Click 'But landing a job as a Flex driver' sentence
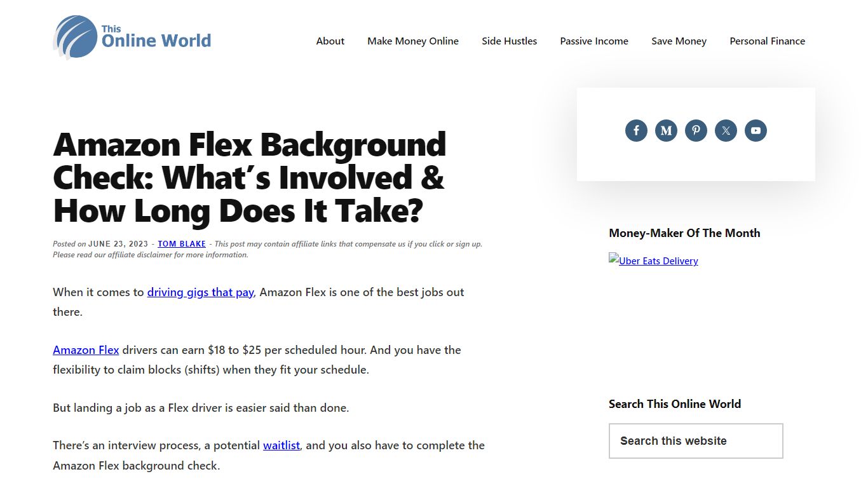The width and height of the screenshot is (868, 488). click(x=201, y=408)
